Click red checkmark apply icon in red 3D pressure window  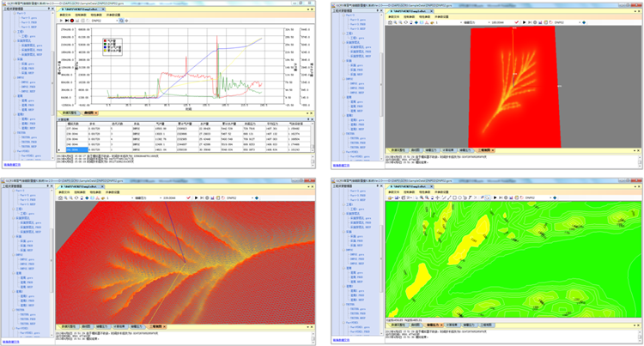point(516,22)
